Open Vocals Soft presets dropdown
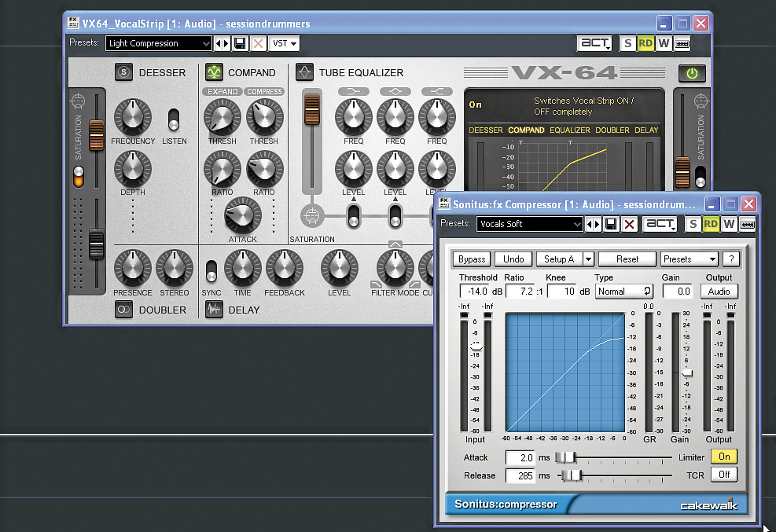The width and height of the screenshot is (776, 532). pos(529,224)
